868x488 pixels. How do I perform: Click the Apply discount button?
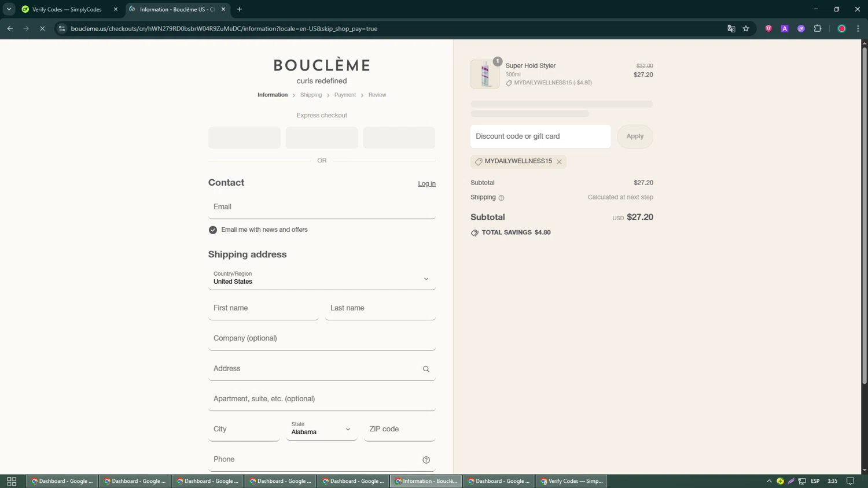(635, 136)
